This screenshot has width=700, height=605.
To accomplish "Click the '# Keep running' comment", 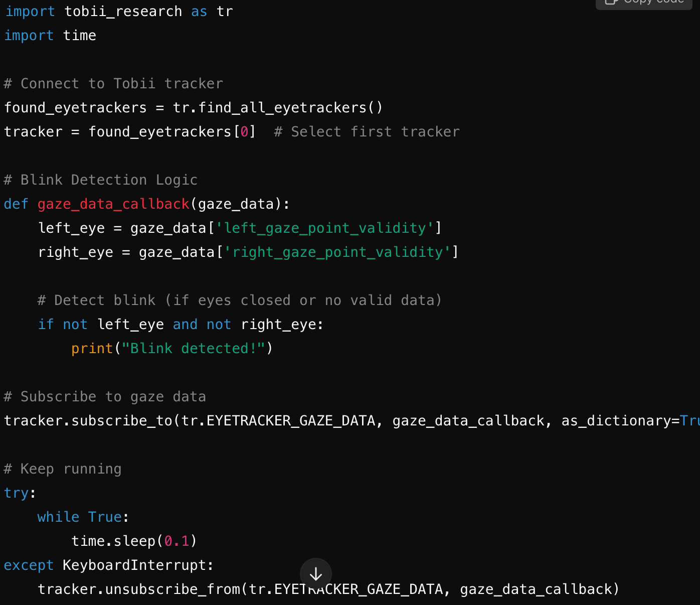I will tap(63, 469).
